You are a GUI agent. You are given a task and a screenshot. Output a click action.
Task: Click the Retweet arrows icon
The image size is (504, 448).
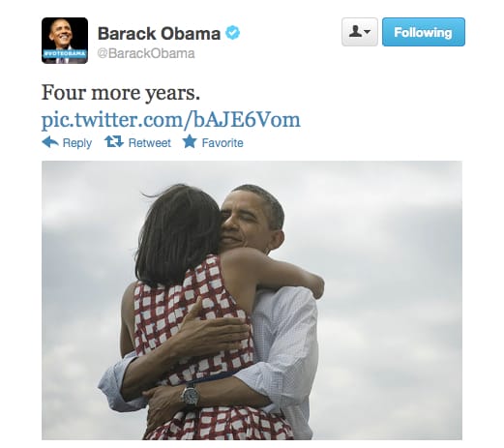tap(114, 141)
